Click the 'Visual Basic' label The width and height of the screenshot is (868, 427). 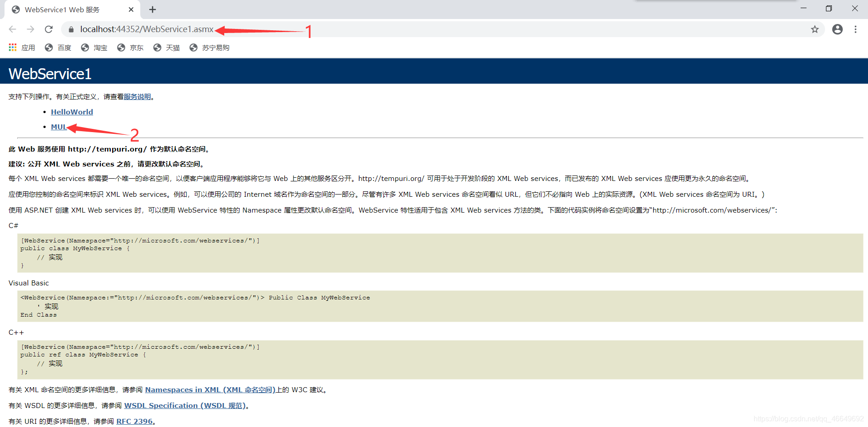(28, 283)
